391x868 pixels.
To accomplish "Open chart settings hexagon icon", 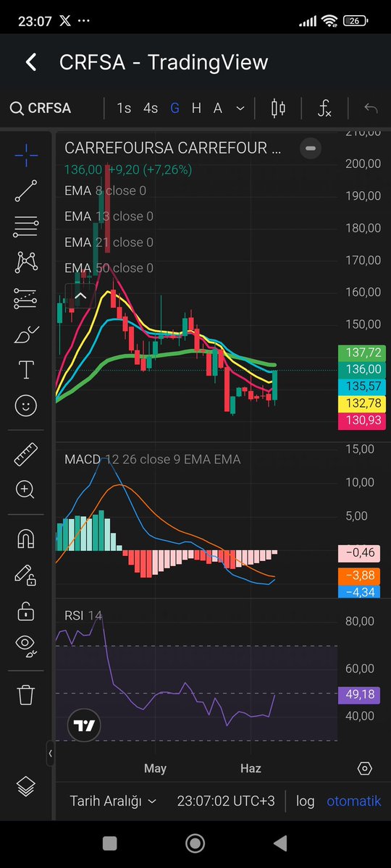I will [364, 768].
